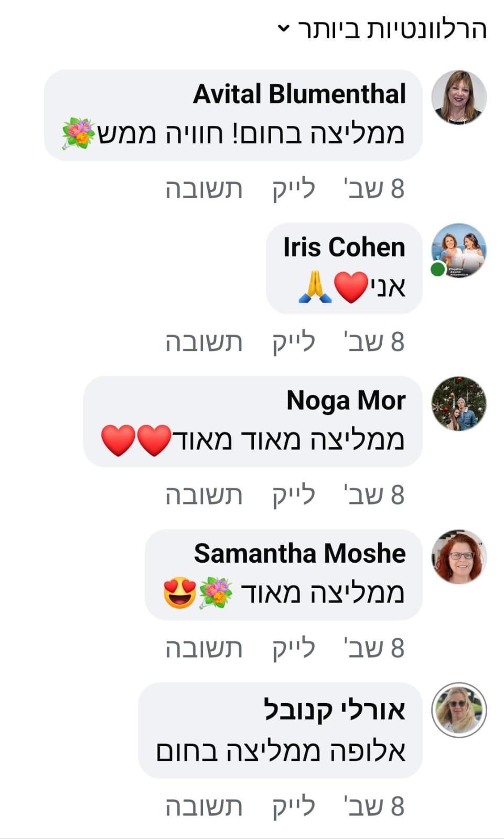Click the Samantha Moshe name link

[x=300, y=554]
